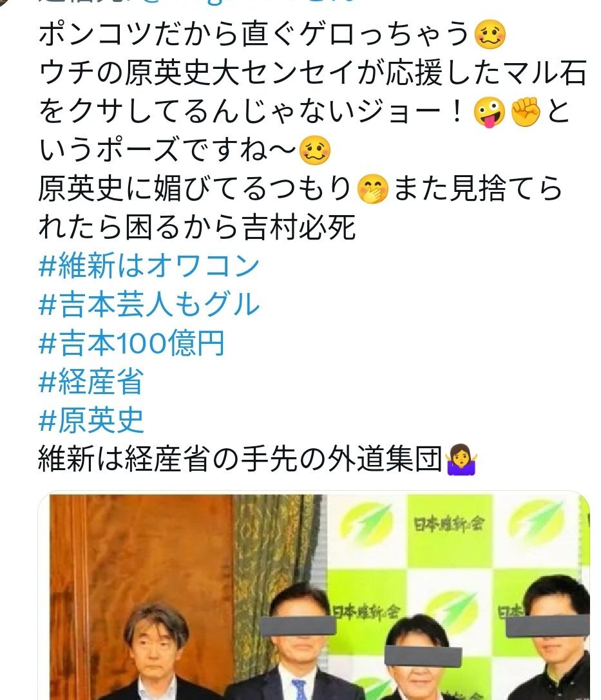Open the #維新はオワコン hashtag
Image resolution: width=601 pixels, height=700 pixels.
click(149, 265)
